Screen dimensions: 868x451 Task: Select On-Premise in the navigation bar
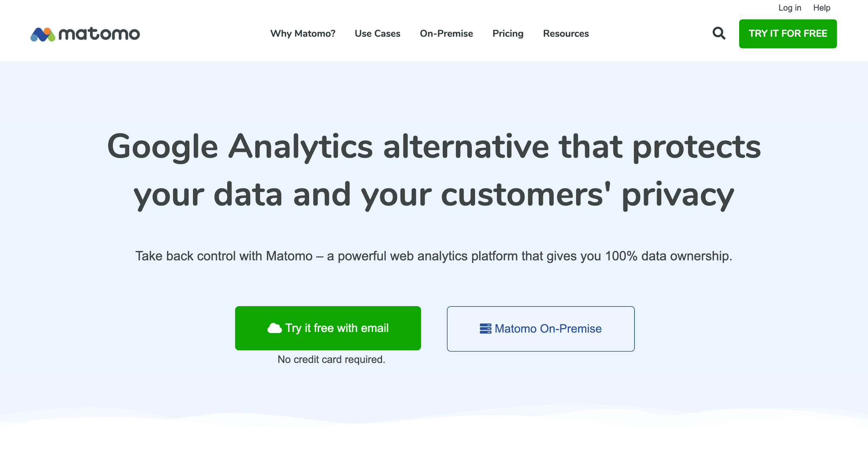[446, 33]
